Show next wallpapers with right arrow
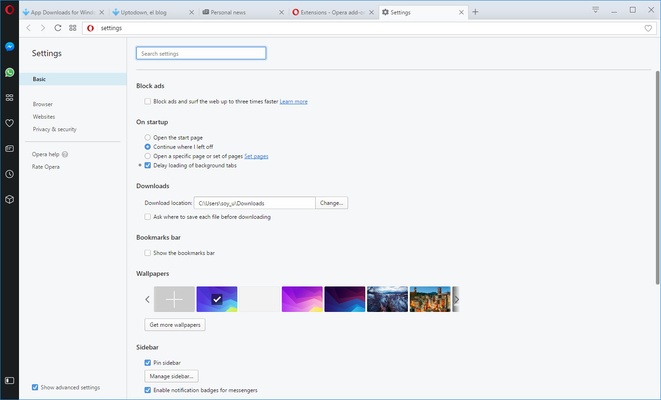The height and width of the screenshot is (400, 661). pos(456,299)
